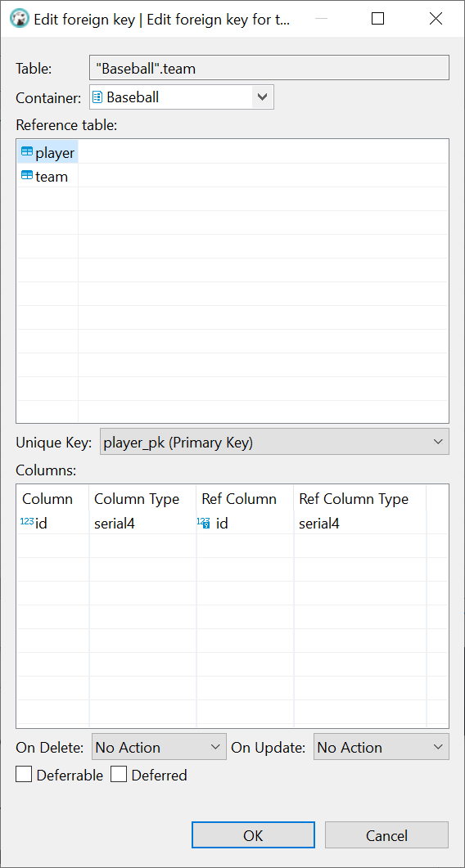Enable the Deferrable checkbox
This screenshot has height=868, width=465.
(24, 775)
